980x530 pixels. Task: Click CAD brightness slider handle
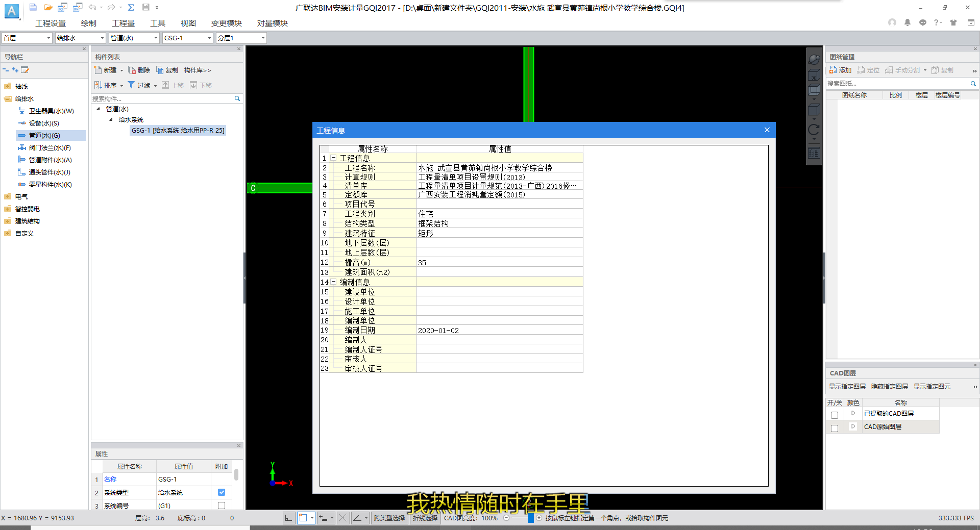click(531, 518)
